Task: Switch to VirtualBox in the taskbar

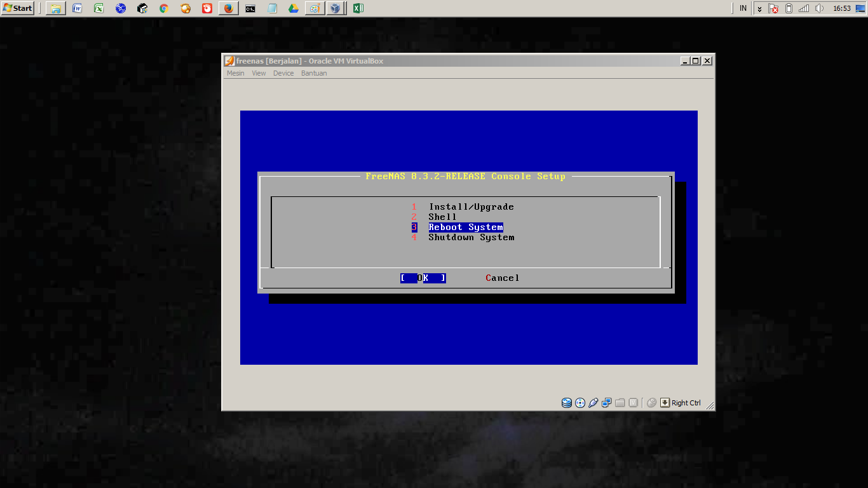Action: pyautogui.click(x=336, y=8)
